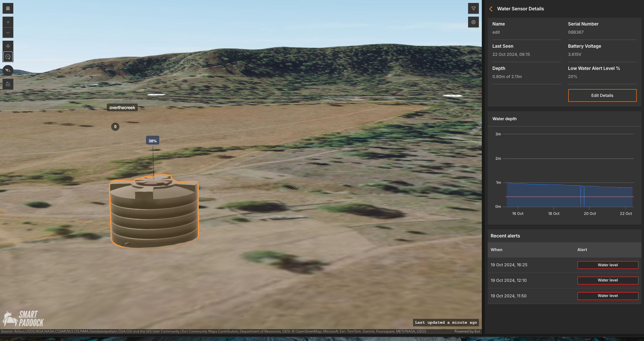Image resolution: width=644 pixels, height=341 pixels.
Task: Reset the compass orientation
Action: pos(8,70)
